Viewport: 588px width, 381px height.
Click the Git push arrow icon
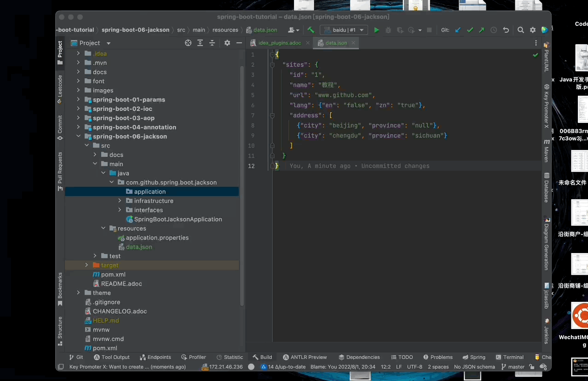point(482,30)
